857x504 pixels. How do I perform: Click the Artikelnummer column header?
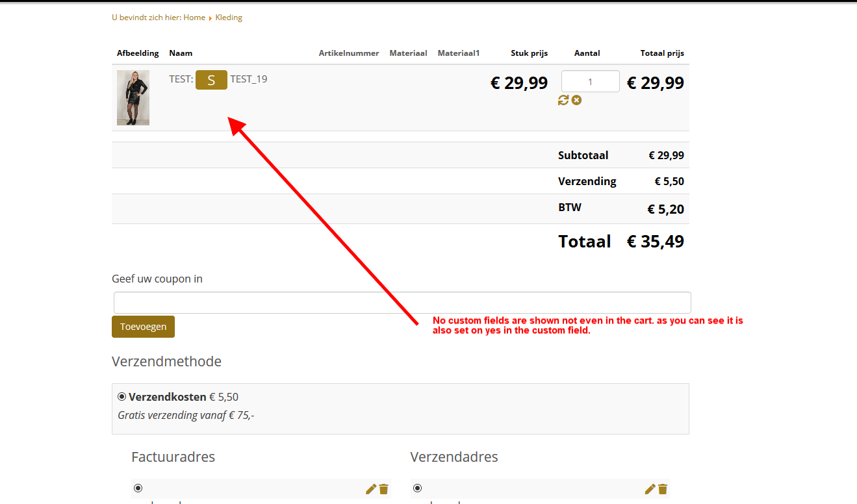349,53
